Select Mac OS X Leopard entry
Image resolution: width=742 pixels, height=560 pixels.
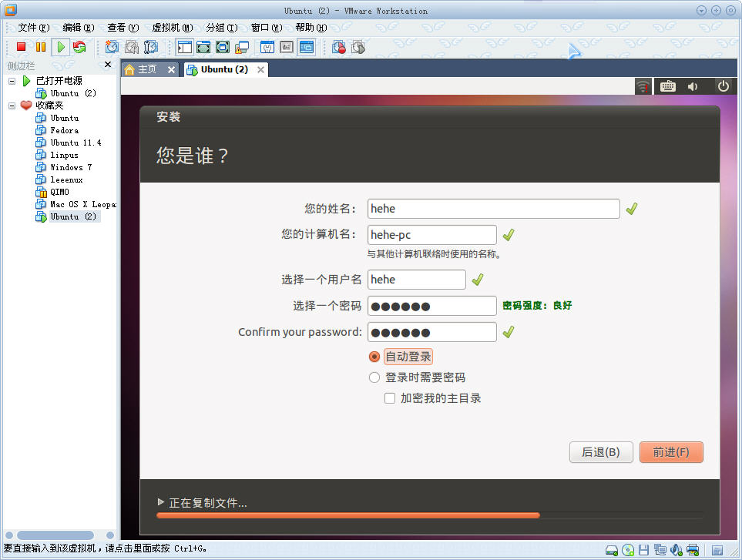[x=82, y=204]
